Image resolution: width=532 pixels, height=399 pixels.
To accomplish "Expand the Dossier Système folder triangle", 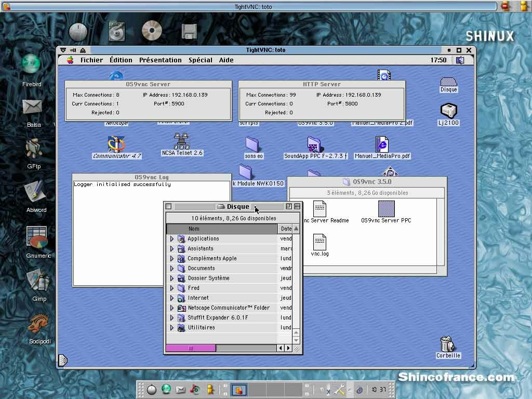I will pyautogui.click(x=171, y=278).
